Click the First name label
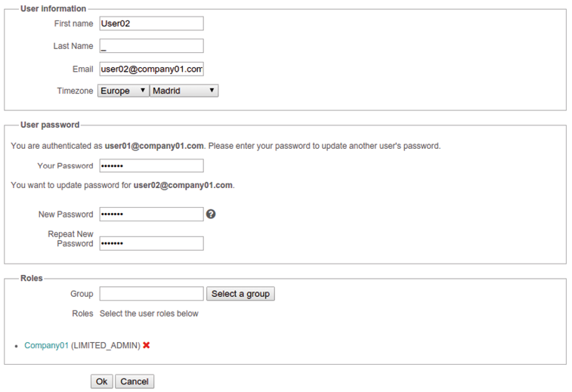The height and width of the screenshot is (392, 572). click(x=74, y=23)
